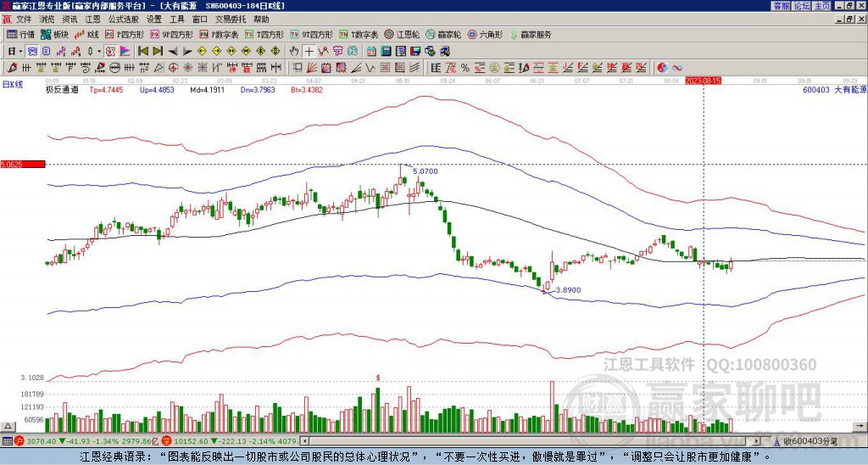Click the colorful flag playback icon

(125, 51)
